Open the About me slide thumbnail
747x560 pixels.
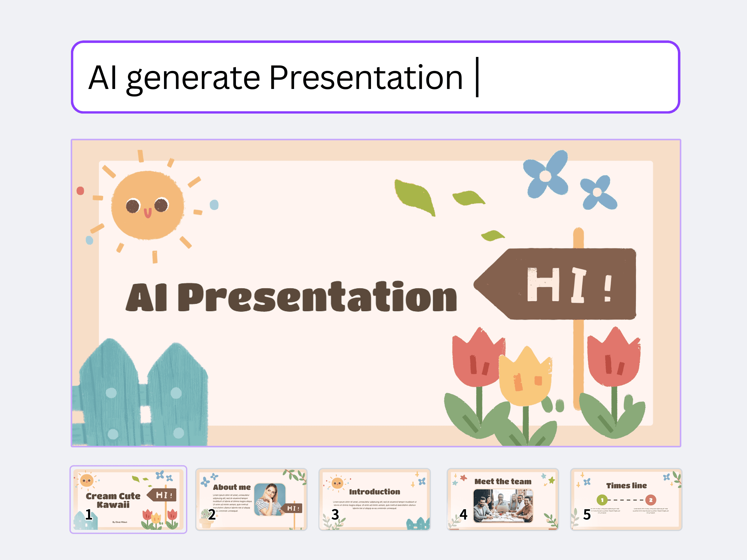coord(251,499)
